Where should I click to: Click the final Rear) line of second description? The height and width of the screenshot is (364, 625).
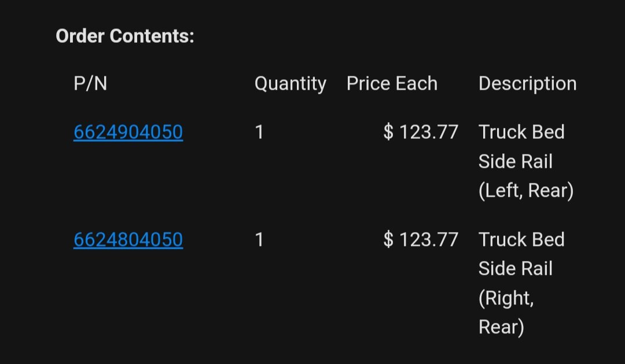coord(501,328)
